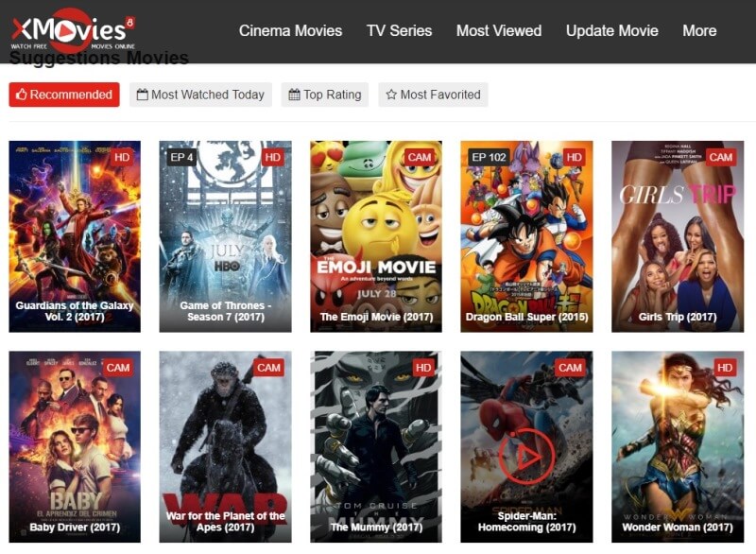
Task: Click CAM badge on Girls Trip poster
Action: click(x=721, y=157)
